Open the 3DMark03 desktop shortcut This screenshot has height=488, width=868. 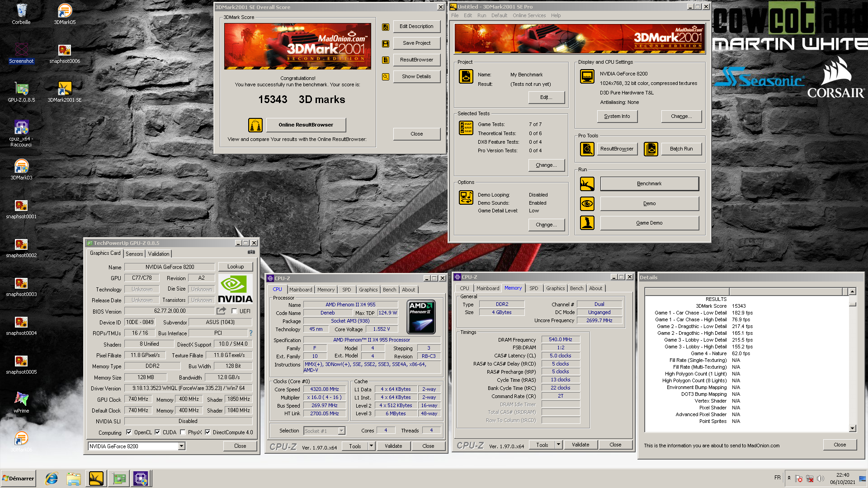21,169
